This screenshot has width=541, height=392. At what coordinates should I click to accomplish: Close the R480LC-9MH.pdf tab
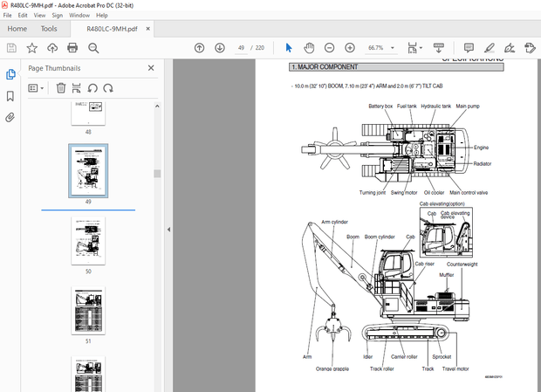pos(148,29)
